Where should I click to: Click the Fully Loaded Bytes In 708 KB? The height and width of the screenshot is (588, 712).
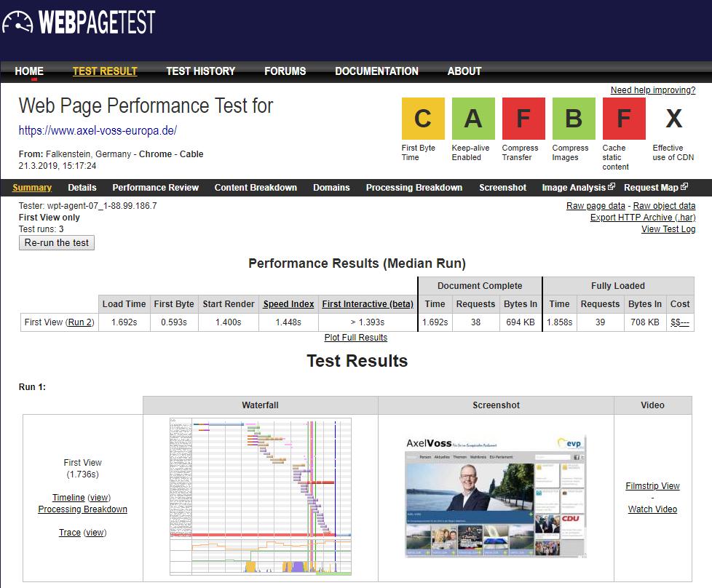pos(645,322)
